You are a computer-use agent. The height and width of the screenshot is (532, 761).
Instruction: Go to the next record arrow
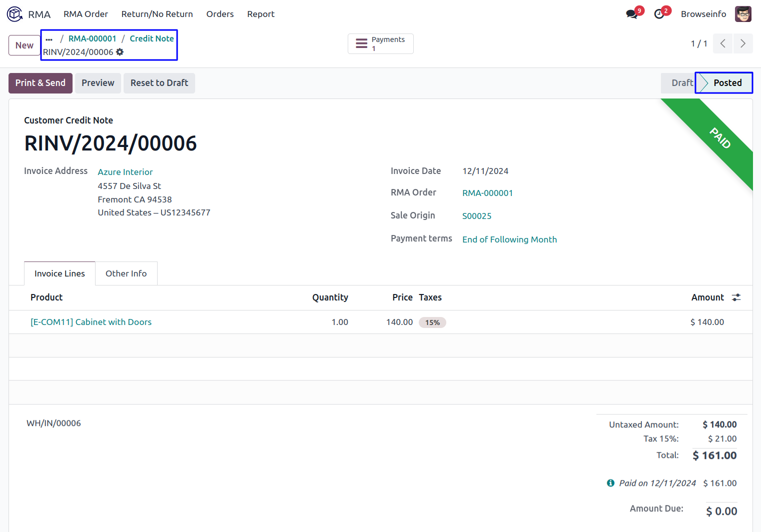pyautogui.click(x=743, y=43)
